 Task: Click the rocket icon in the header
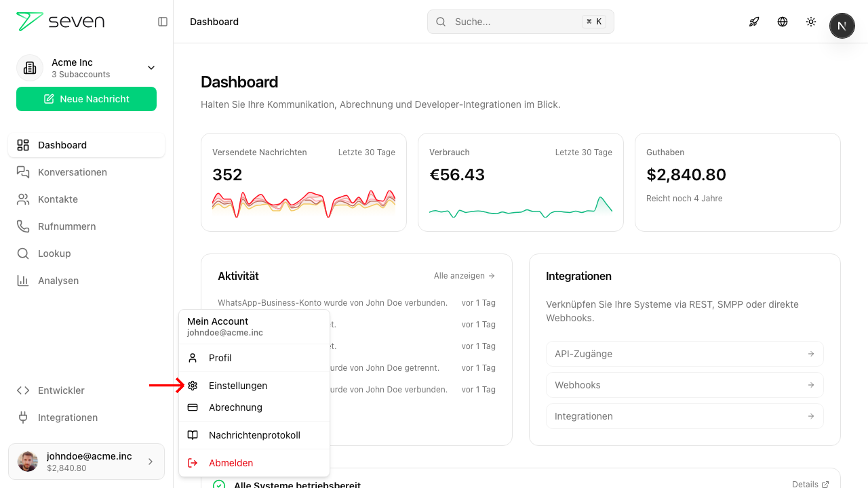(x=754, y=22)
